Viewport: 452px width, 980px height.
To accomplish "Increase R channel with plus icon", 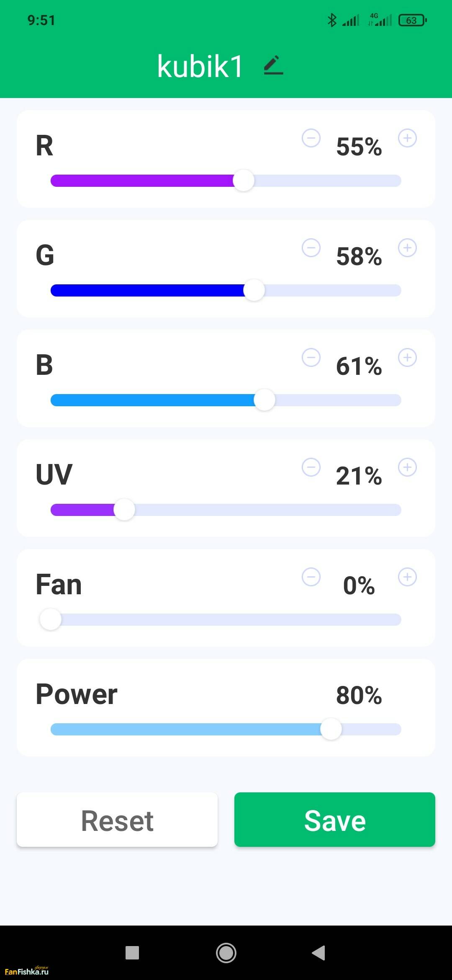I will click(407, 138).
